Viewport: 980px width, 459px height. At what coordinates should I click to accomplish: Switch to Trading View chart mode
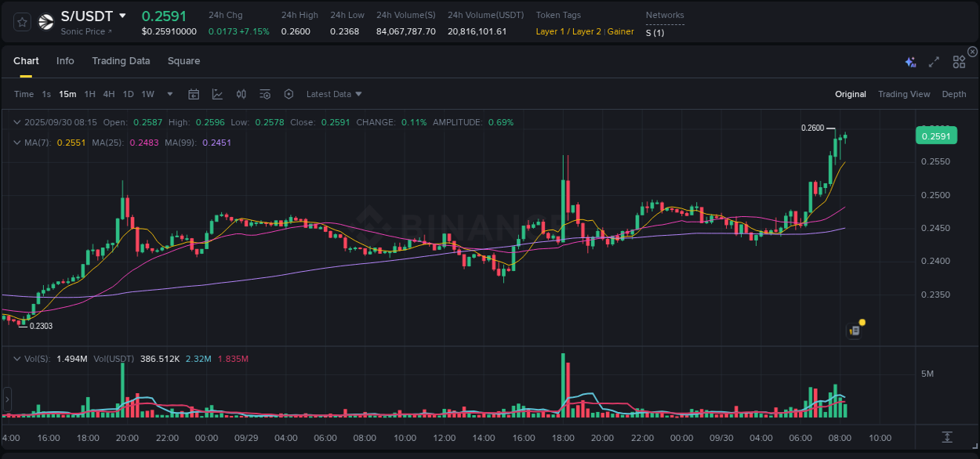coord(904,94)
